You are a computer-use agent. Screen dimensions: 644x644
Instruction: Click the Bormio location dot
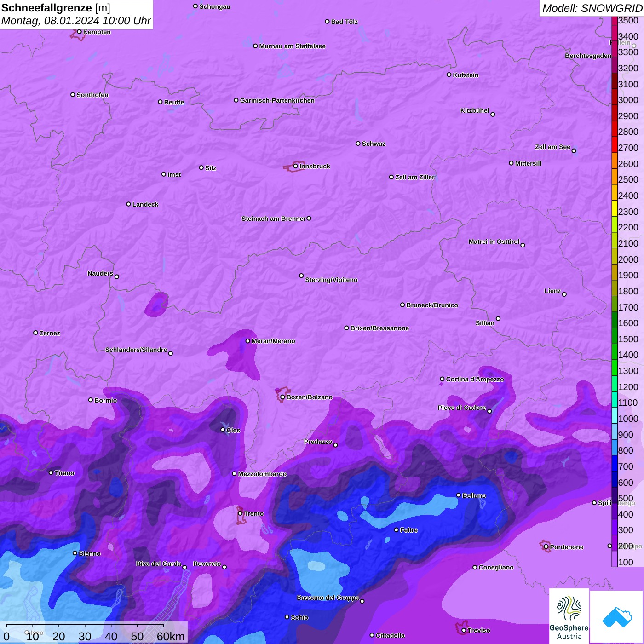91,400
